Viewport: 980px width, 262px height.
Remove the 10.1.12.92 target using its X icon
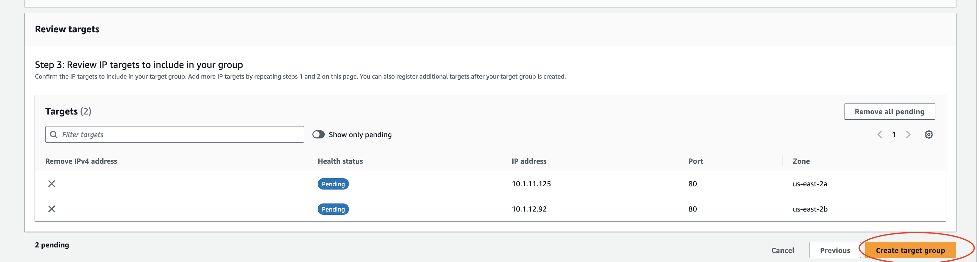[51, 209]
